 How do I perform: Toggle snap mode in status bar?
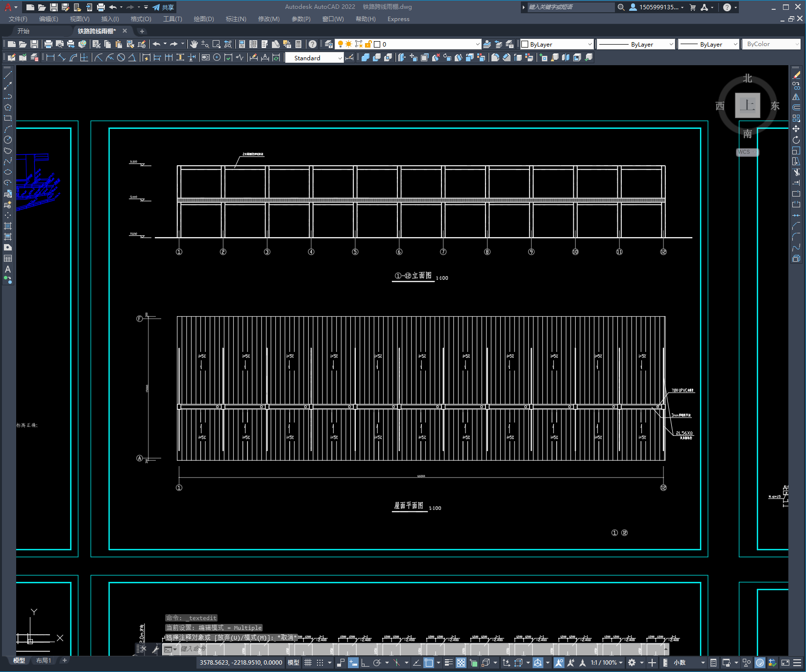tap(320, 663)
